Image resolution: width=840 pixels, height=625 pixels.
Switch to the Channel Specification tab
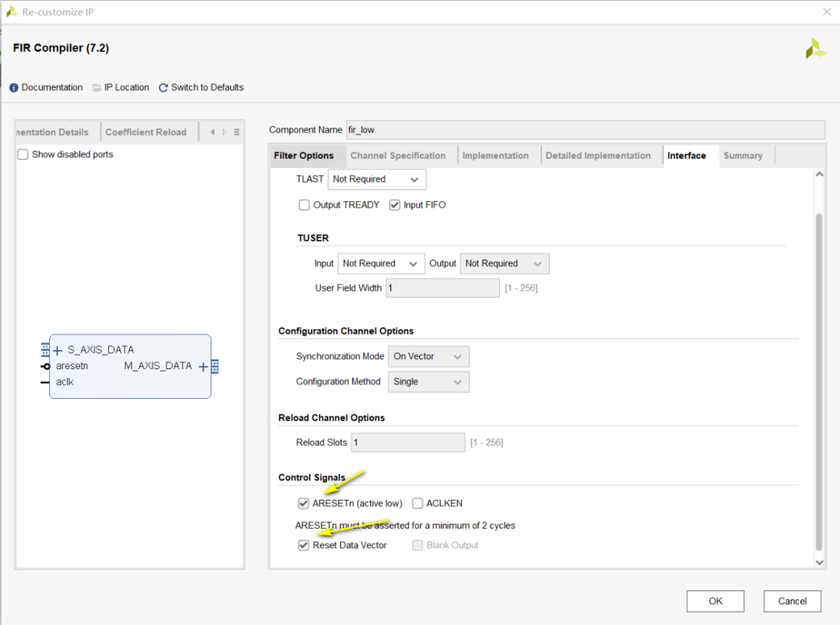[397, 156]
